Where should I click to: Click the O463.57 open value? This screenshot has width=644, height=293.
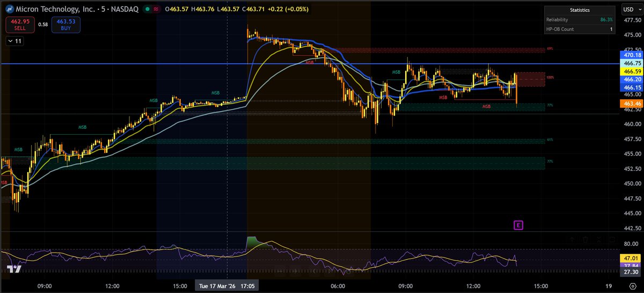(x=178, y=9)
